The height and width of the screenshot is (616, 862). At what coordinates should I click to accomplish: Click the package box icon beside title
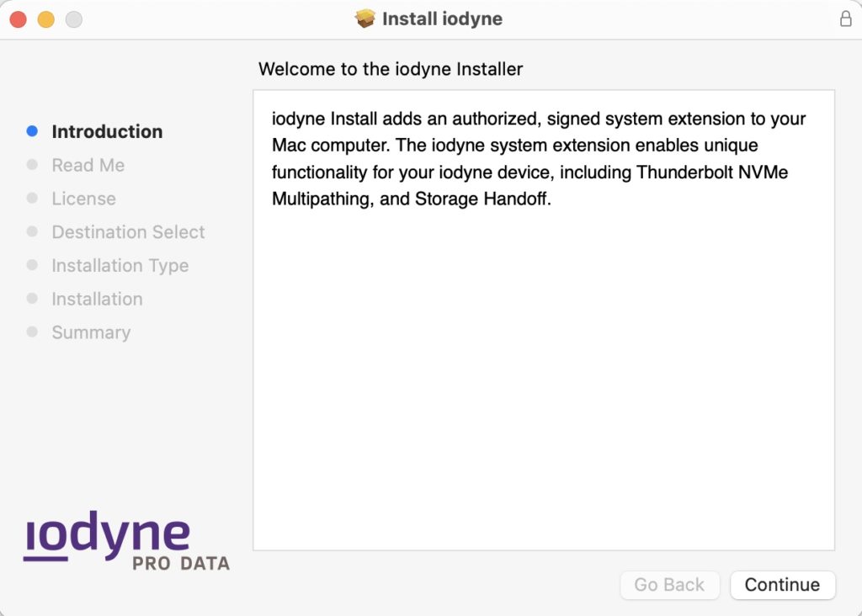[x=365, y=19]
